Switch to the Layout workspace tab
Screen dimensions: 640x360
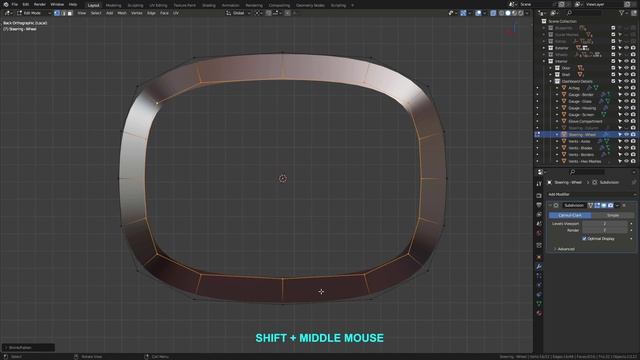[93, 5]
